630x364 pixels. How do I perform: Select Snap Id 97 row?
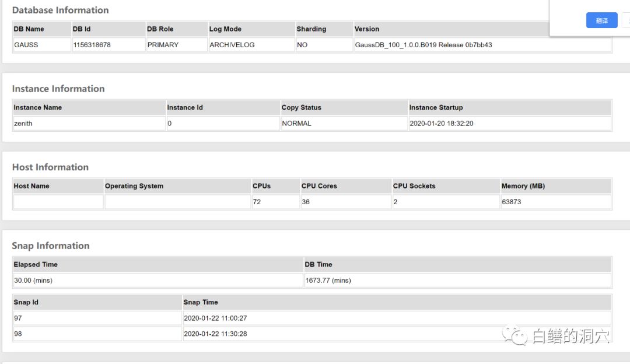97,318
